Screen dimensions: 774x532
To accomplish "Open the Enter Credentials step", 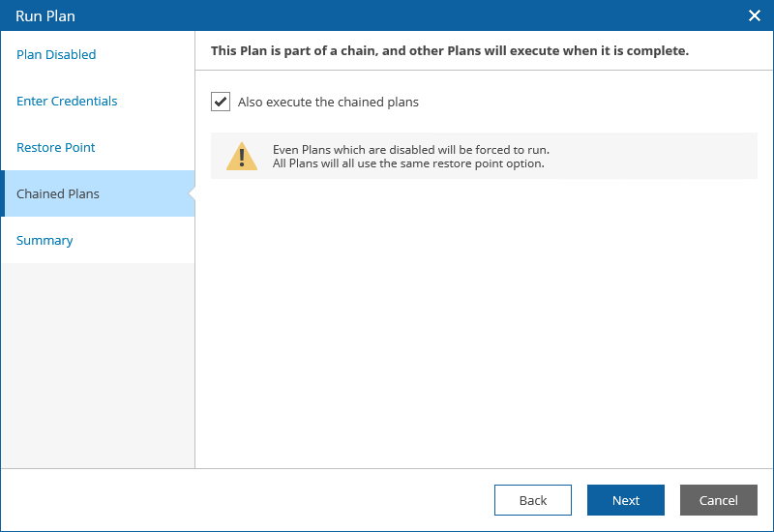I will (67, 102).
